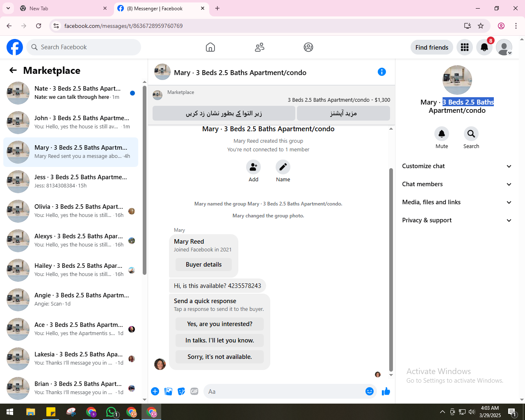Open a new browser tab
This screenshot has height=420, width=525.
click(217, 8)
